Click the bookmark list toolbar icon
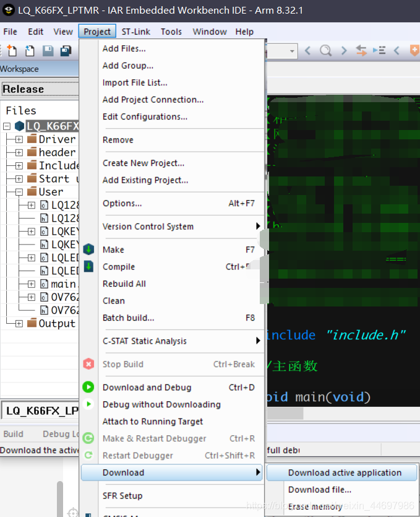 click(x=379, y=50)
